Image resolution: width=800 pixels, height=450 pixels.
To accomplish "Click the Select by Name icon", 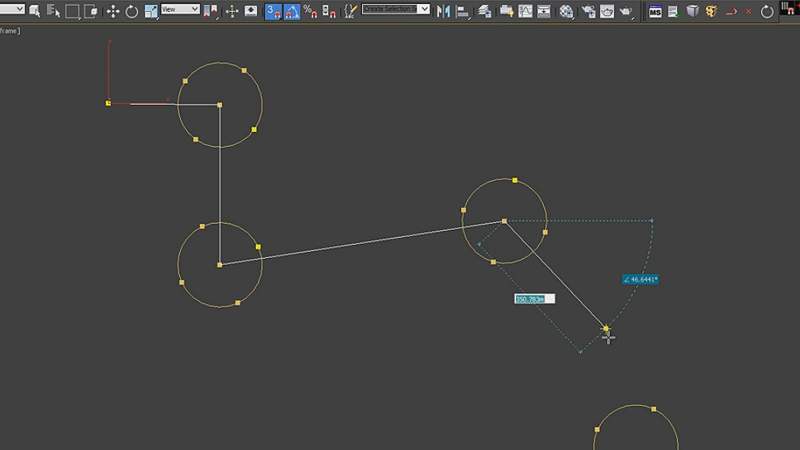I will pyautogui.click(x=53, y=10).
